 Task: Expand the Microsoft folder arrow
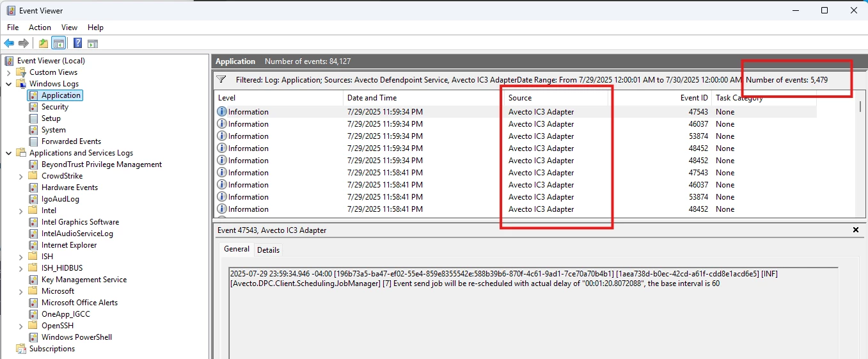click(21, 291)
